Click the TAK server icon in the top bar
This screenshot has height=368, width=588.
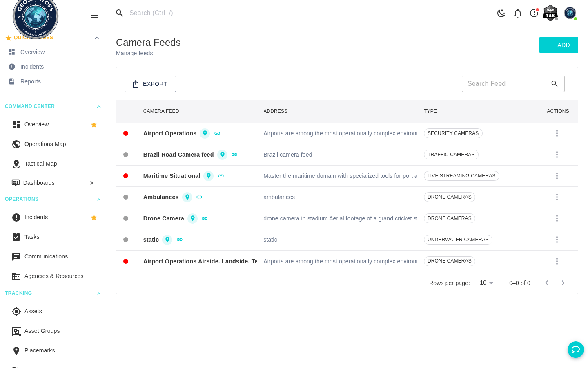coord(550,13)
